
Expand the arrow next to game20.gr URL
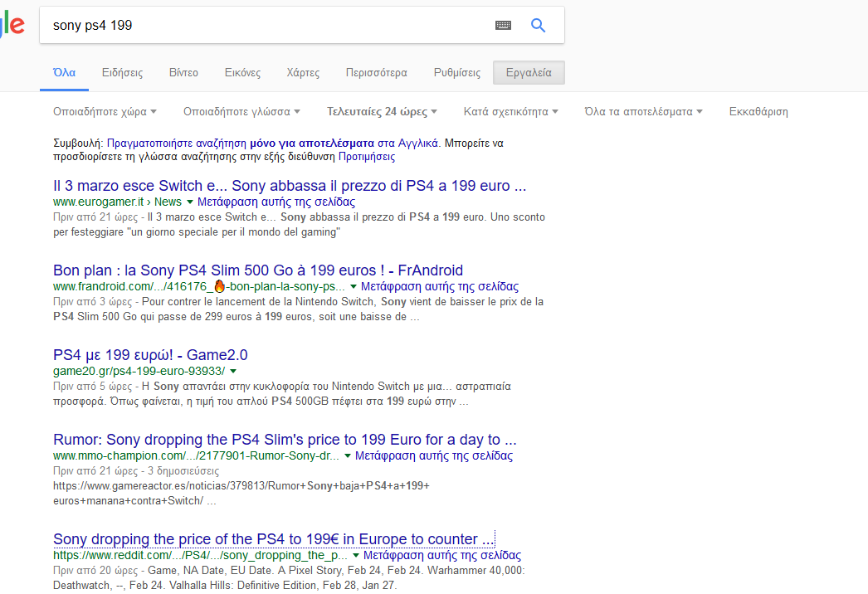(x=233, y=372)
